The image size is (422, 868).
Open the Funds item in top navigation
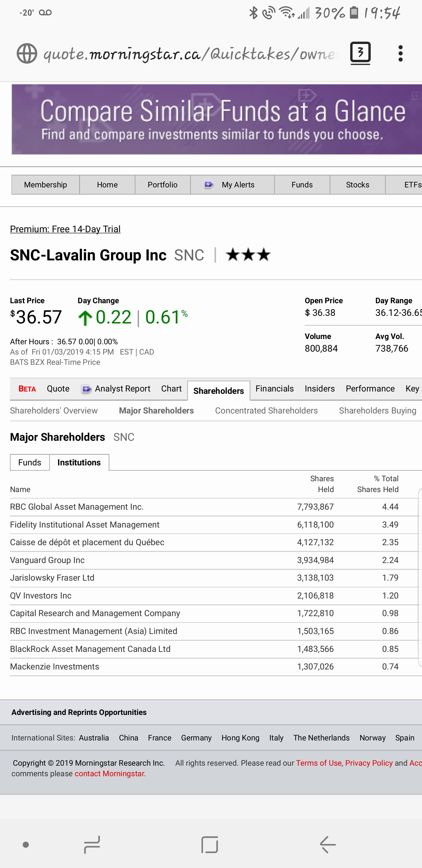click(302, 185)
